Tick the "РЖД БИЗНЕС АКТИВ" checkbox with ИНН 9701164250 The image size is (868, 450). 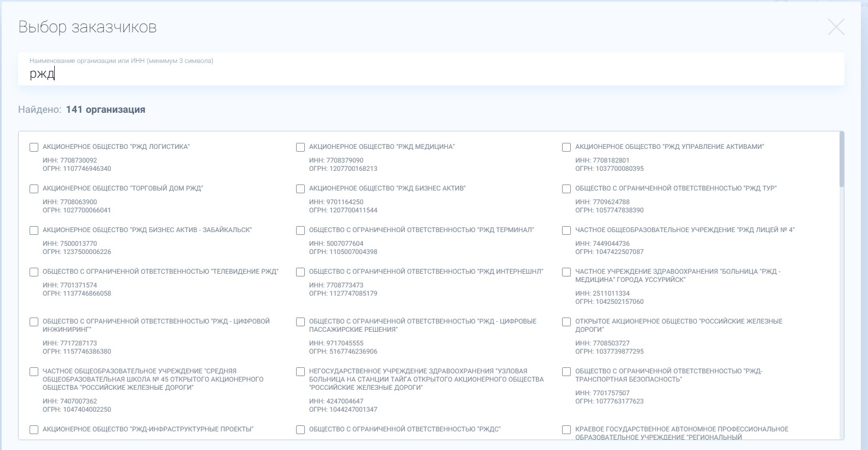[x=300, y=189]
